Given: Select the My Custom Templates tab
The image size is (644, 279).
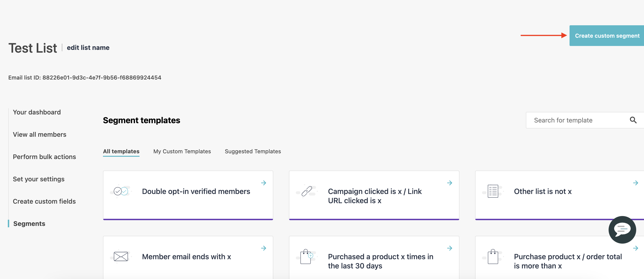Looking at the screenshot, I should (182, 151).
